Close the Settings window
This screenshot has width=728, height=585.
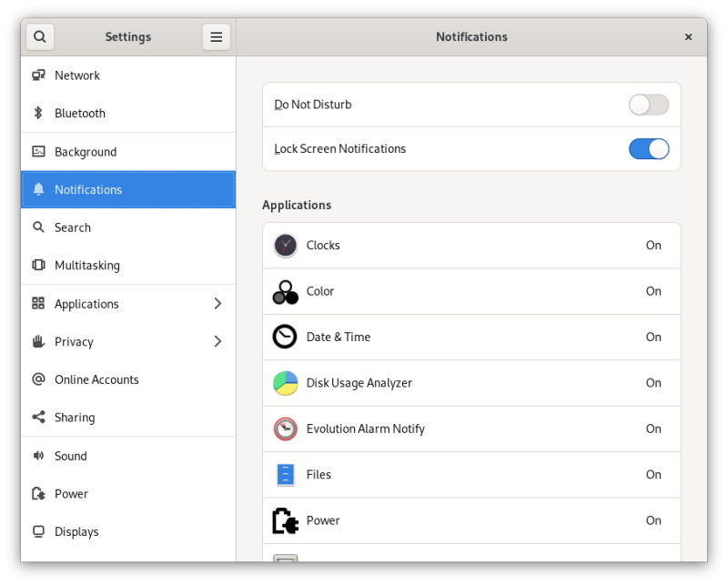pos(689,37)
